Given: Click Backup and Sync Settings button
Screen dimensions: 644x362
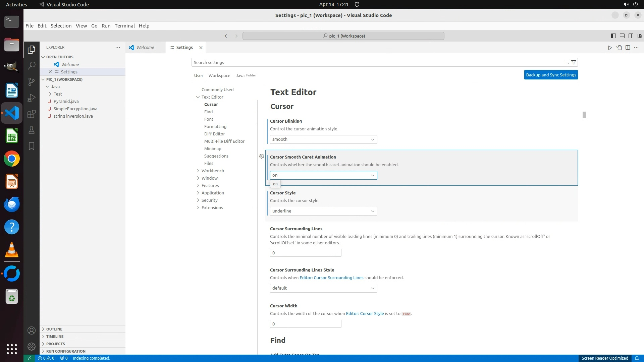Looking at the screenshot, I should pos(551,75).
